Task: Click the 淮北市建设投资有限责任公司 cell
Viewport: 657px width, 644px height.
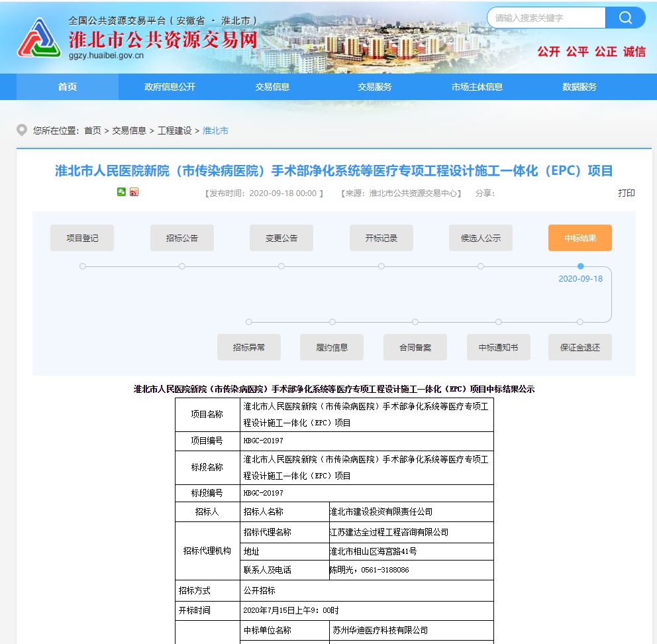Action: (411, 511)
